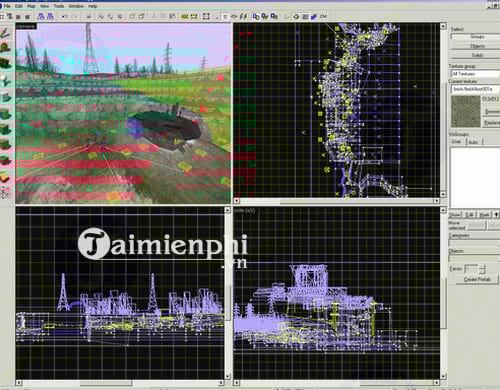Switch to the Auto VisGroups tab
Screen dimensions: 500x390
click(473, 142)
